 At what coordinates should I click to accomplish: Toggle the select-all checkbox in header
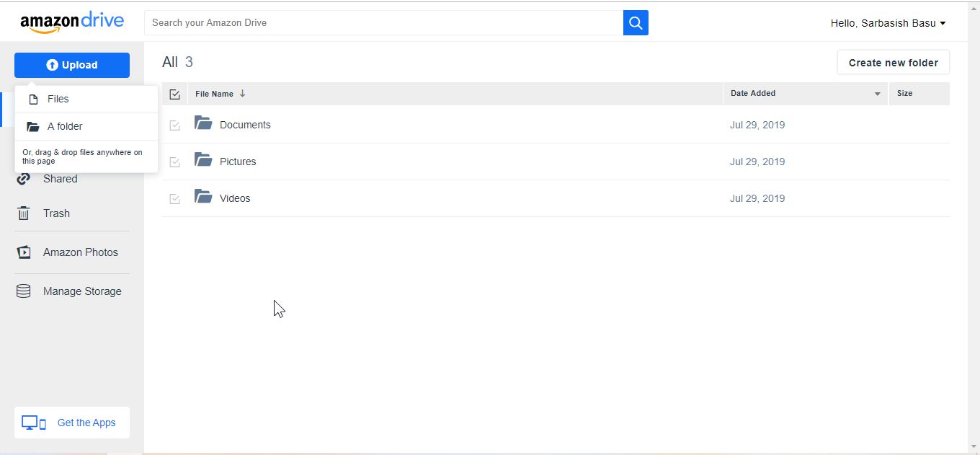174,94
